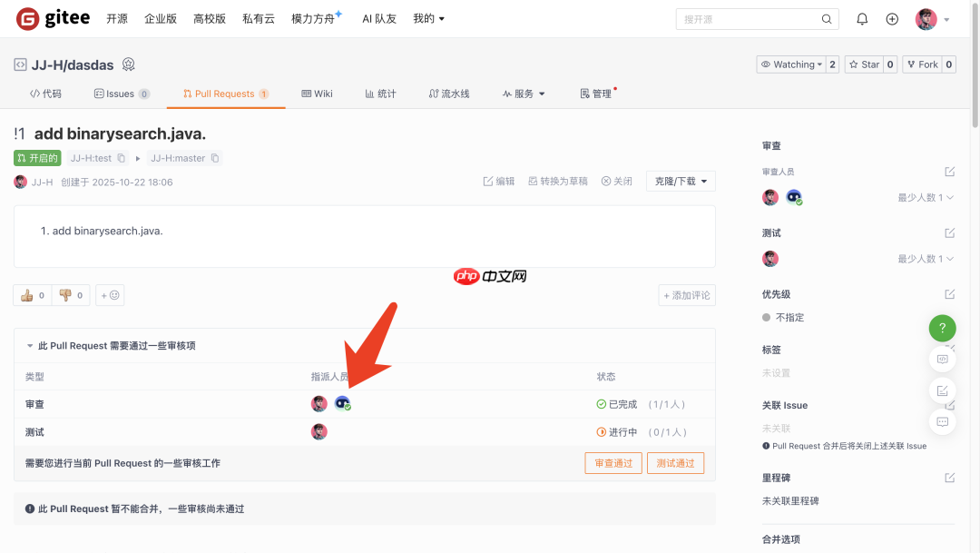The width and height of the screenshot is (980, 553).
Task: Click the plus create icon in top bar
Action: (x=891, y=18)
